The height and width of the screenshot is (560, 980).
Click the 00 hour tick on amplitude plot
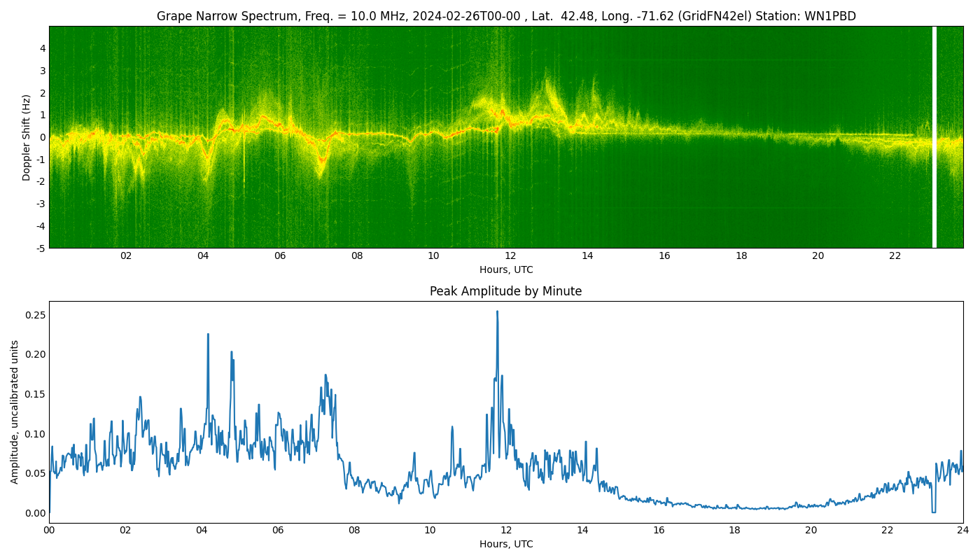(x=49, y=530)
